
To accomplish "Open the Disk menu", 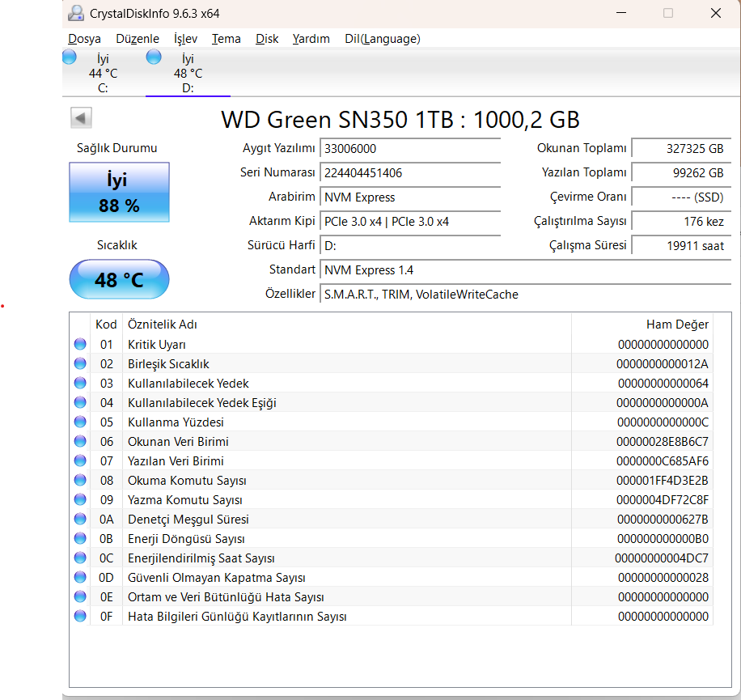I will tap(267, 39).
